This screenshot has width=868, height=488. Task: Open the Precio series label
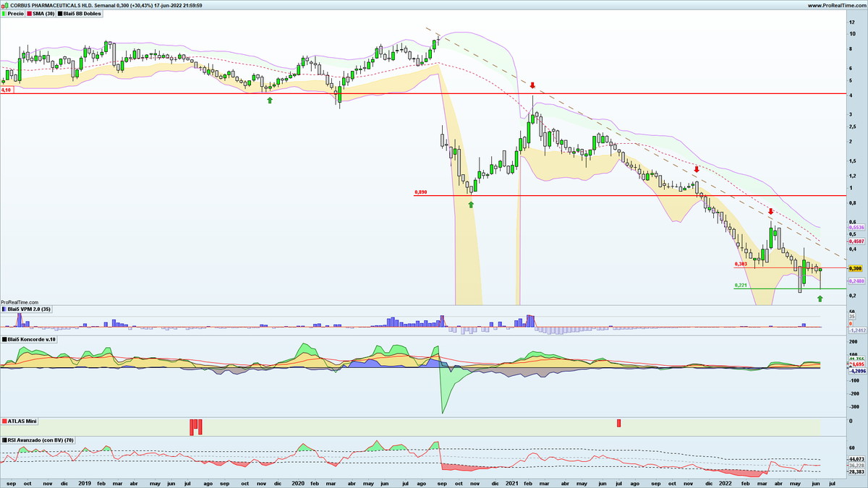coord(15,13)
